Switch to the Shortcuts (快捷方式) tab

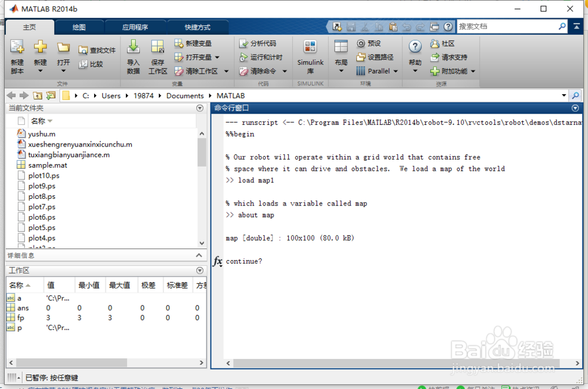[198, 27]
